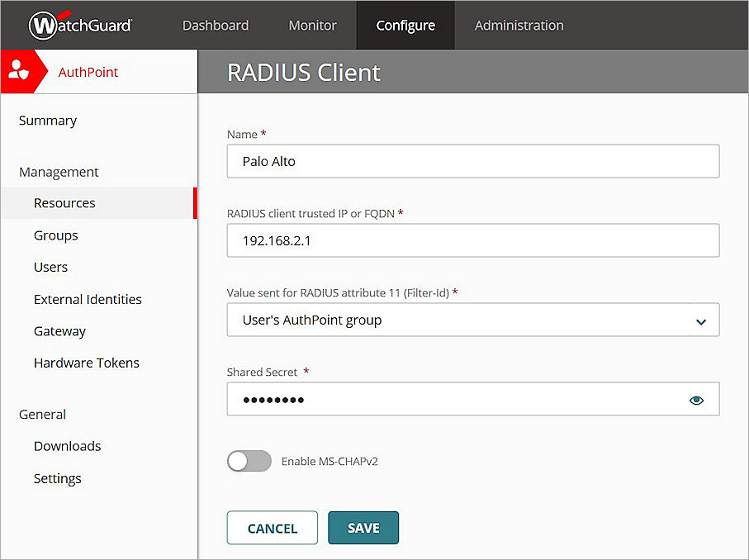Select the Configure tab
The image size is (749, 560).
[x=405, y=25]
